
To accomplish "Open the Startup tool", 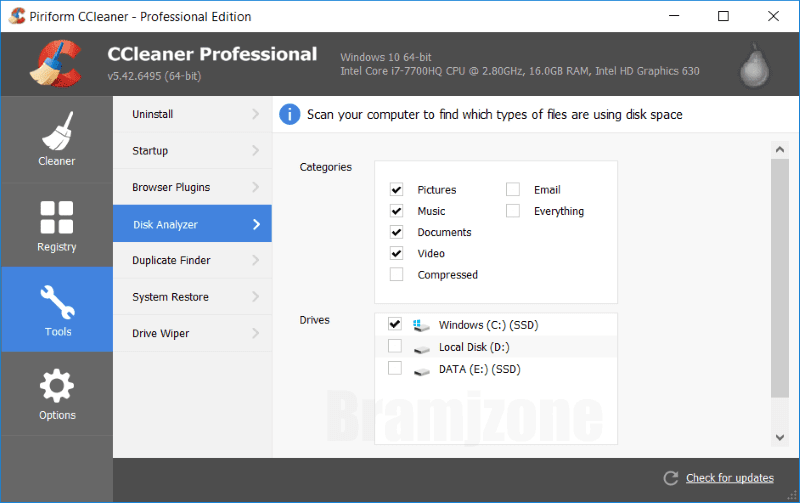I will [192, 150].
